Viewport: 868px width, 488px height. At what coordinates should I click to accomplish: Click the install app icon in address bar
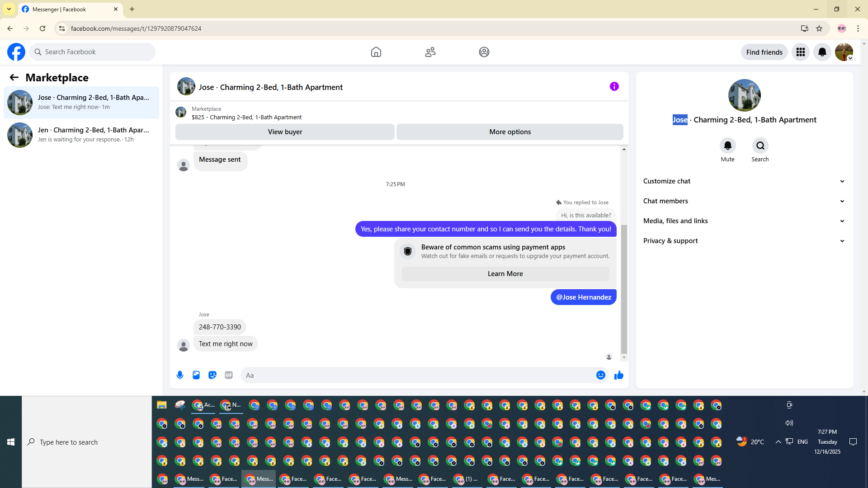[805, 28]
